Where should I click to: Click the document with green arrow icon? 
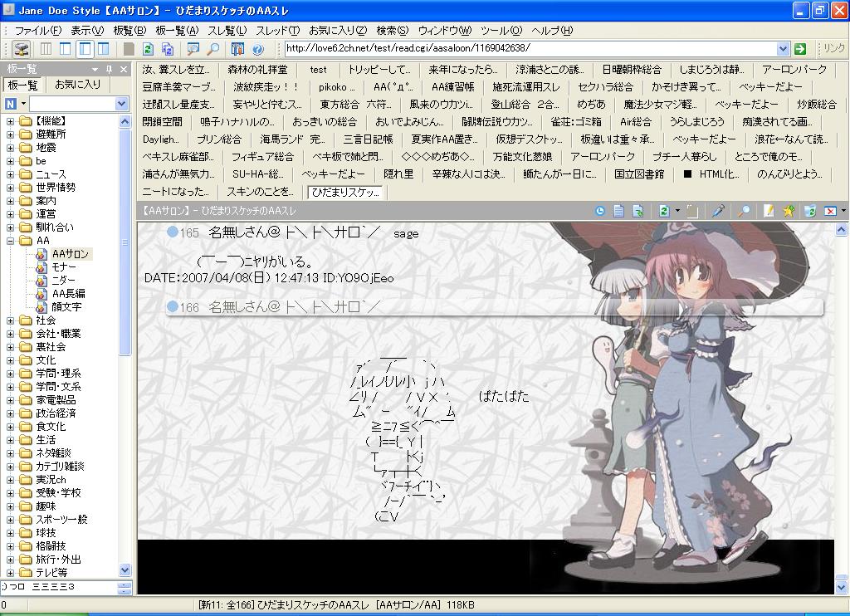(x=638, y=211)
